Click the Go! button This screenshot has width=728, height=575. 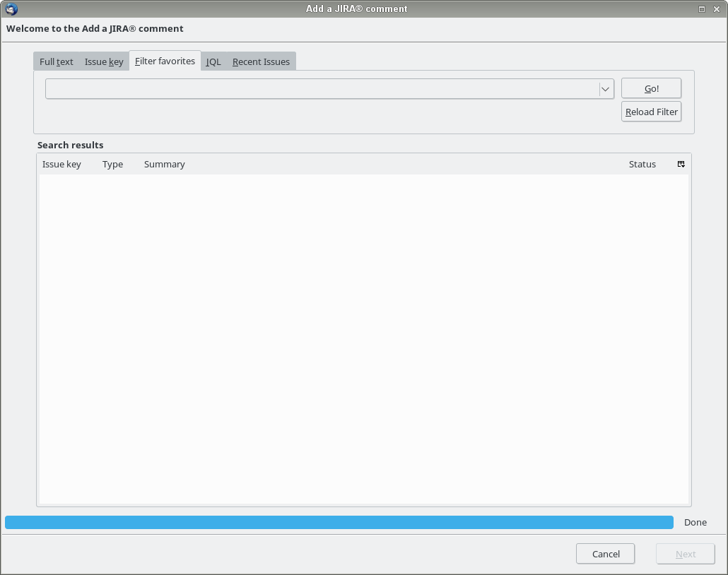pos(652,88)
